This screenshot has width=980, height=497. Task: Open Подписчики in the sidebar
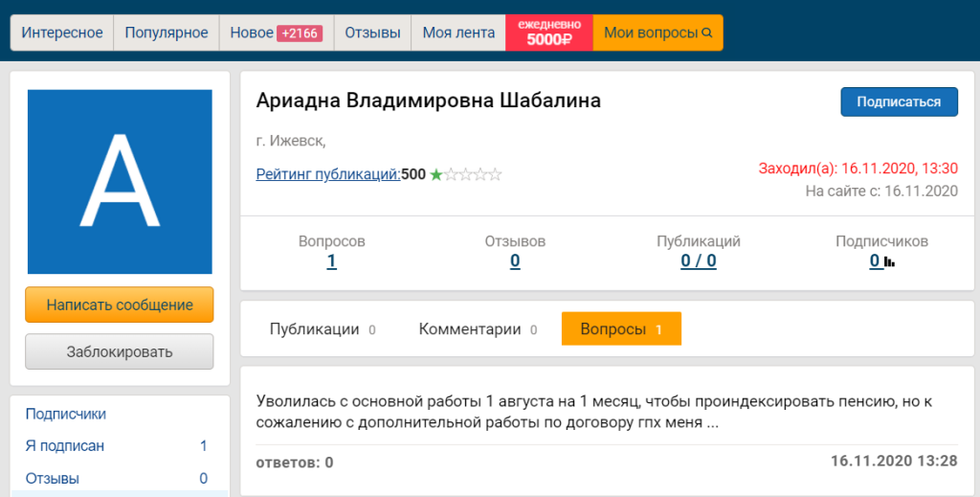click(66, 414)
